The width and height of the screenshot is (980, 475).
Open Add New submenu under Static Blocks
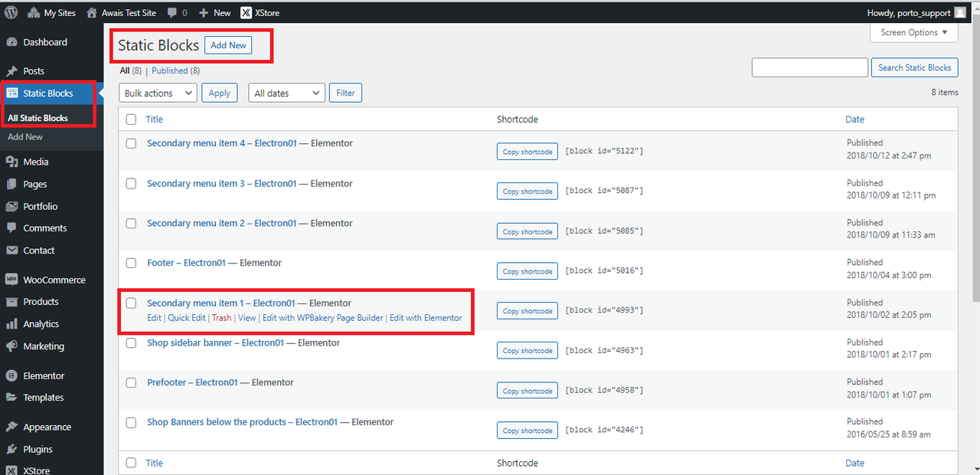click(25, 137)
